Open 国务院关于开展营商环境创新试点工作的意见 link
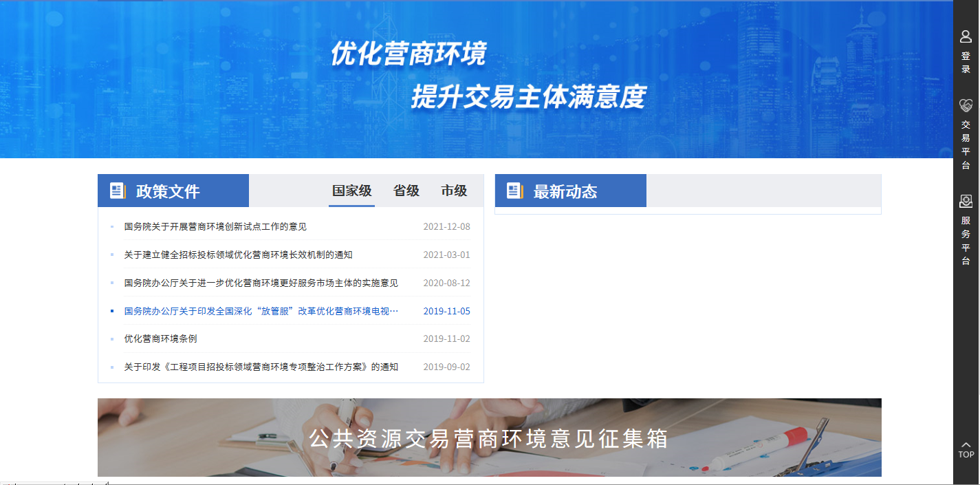Viewport: 980px width, 485px height. point(215,226)
